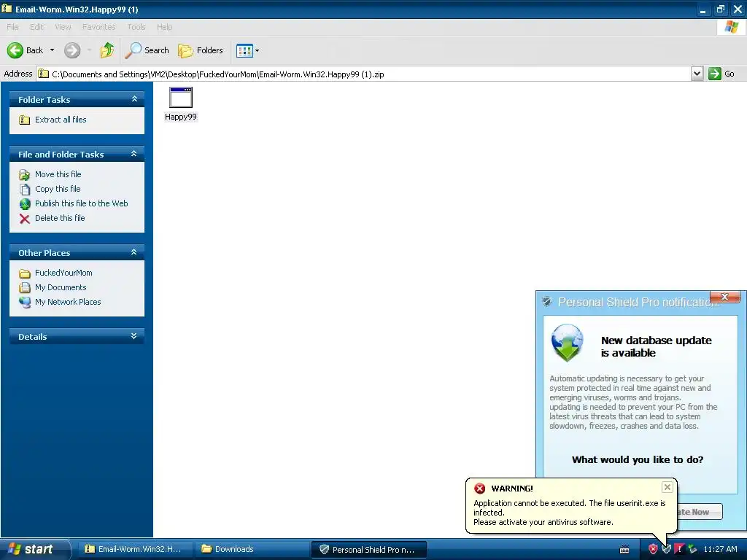Toggle the Folders pane button
Image resolution: width=747 pixels, height=560 pixels.
(200, 50)
